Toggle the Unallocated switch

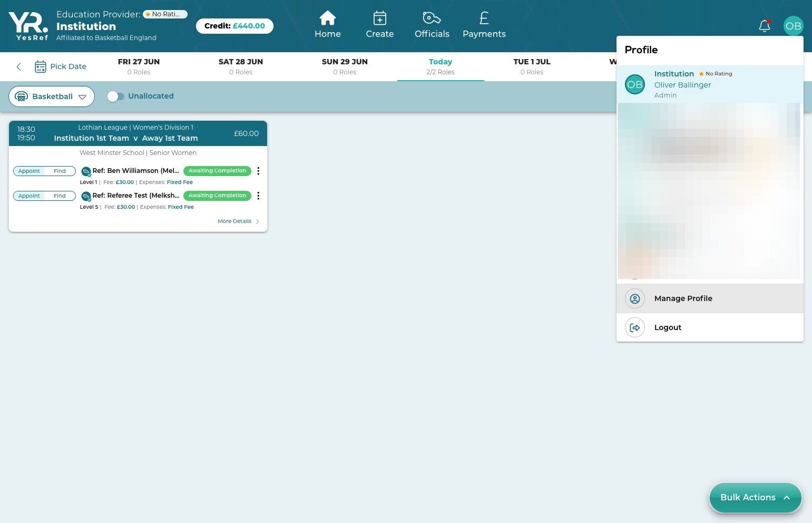point(115,96)
